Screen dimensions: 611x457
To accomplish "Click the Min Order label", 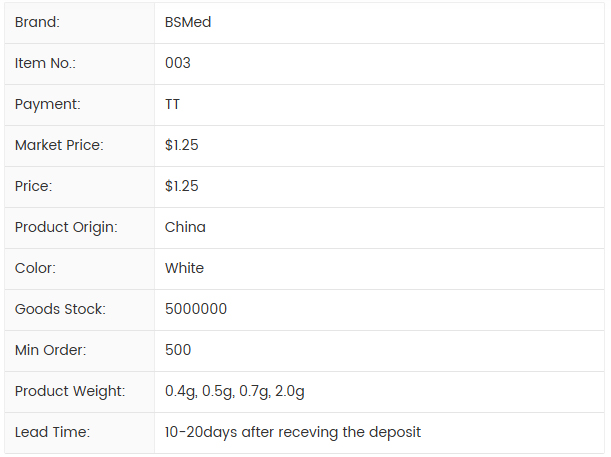I will click(x=51, y=350).
